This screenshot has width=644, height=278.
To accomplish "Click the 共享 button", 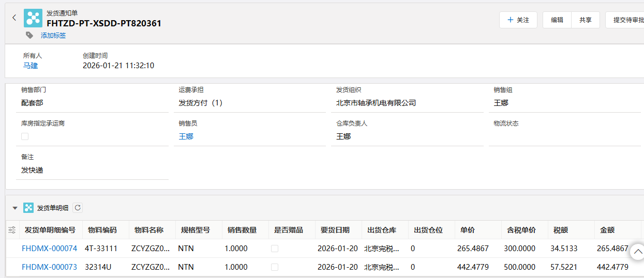I will coord(586,20).
